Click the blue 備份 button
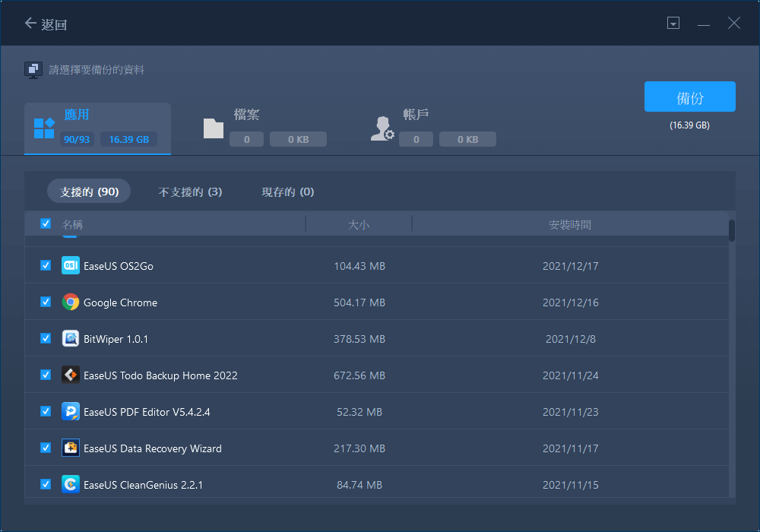Viewport: 760px width, 532px height. pyautogui.click(x=690, y=97)
